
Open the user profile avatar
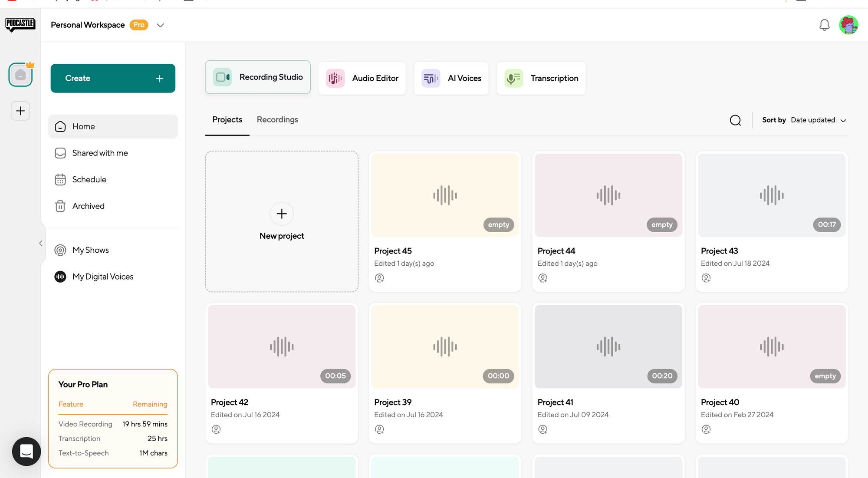(848, 25)
